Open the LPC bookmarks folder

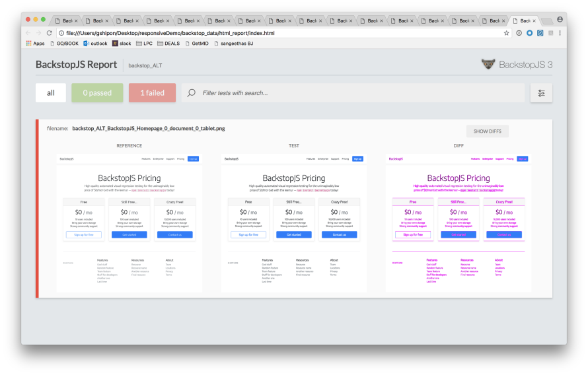click(x=144, y=44)
